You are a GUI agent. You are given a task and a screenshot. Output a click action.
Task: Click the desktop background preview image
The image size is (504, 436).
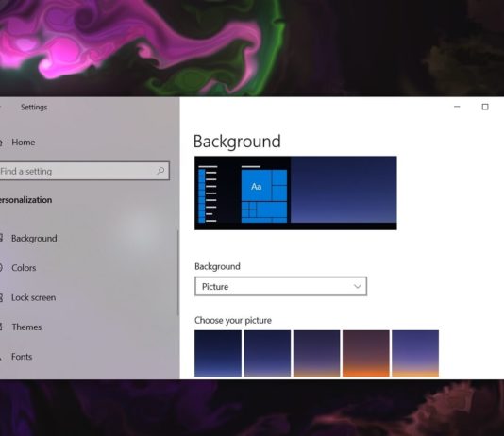coord(295,193)
